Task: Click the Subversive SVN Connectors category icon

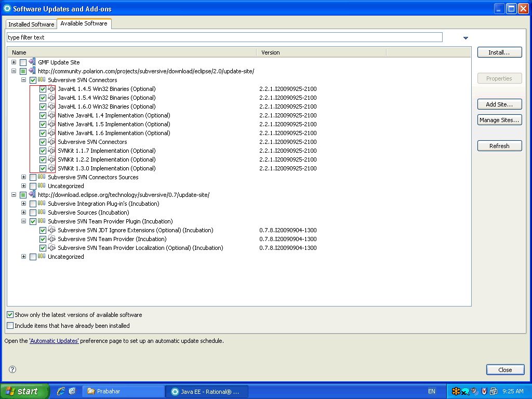Action: coord(42,79)
